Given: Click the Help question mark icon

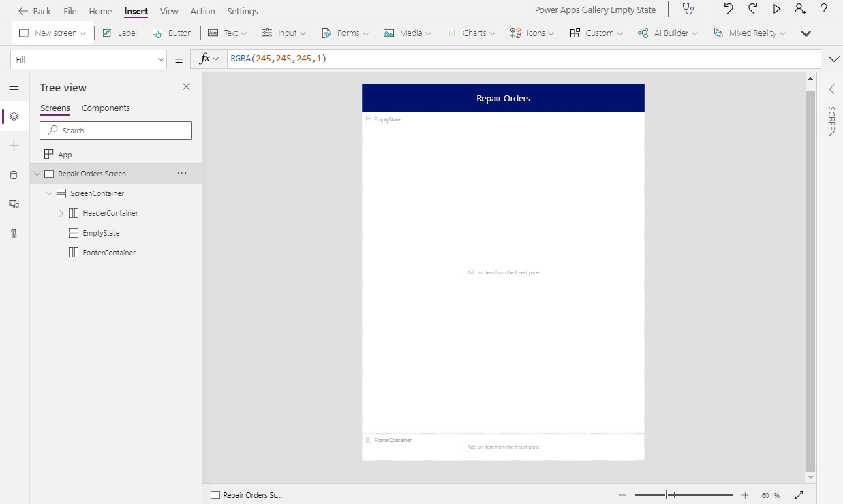Looking at the screenshot, I should (823, 10).
